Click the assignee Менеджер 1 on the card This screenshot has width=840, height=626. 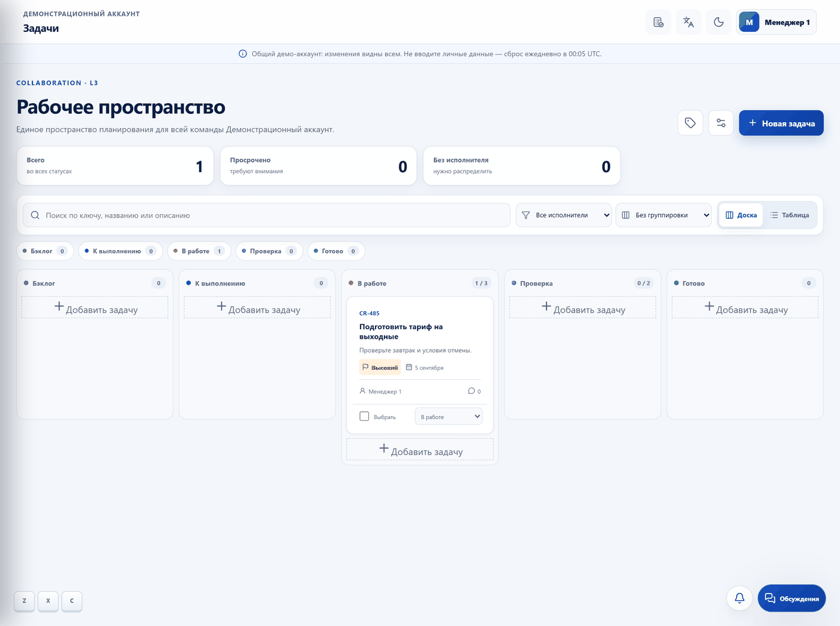[x=380, y=392]
